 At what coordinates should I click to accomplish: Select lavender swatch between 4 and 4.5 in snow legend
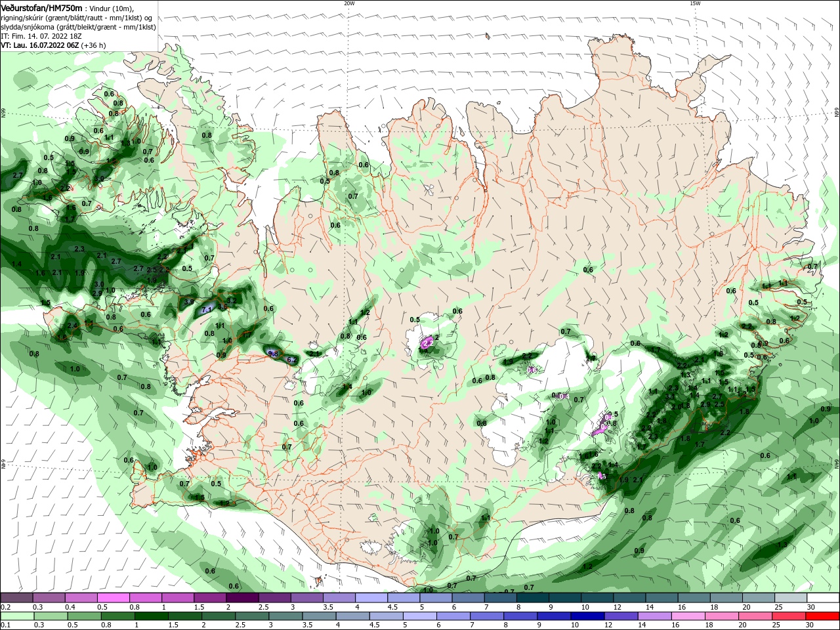pyautogui.click(x=371, y=597)
